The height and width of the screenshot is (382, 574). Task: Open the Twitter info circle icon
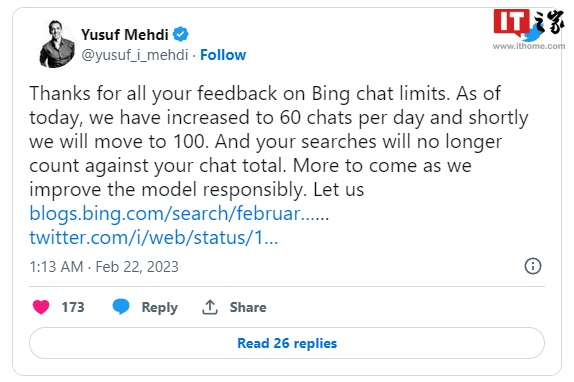click(533, 266)
